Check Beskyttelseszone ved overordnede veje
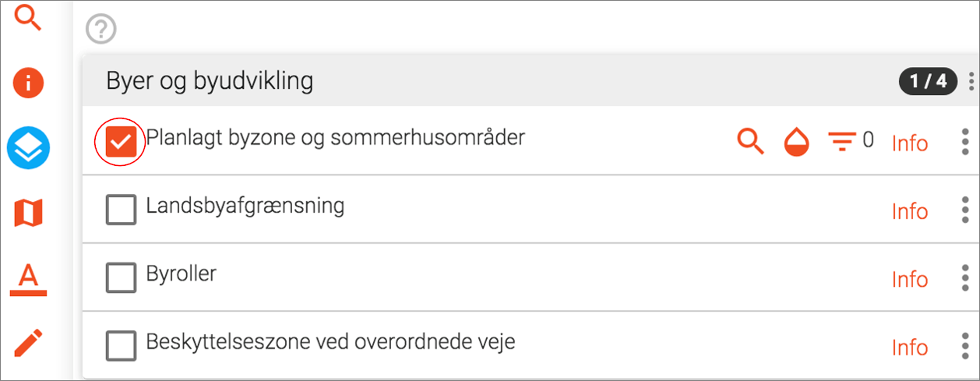The width and height of the screenshot is (980, 381). pos(121,346)
